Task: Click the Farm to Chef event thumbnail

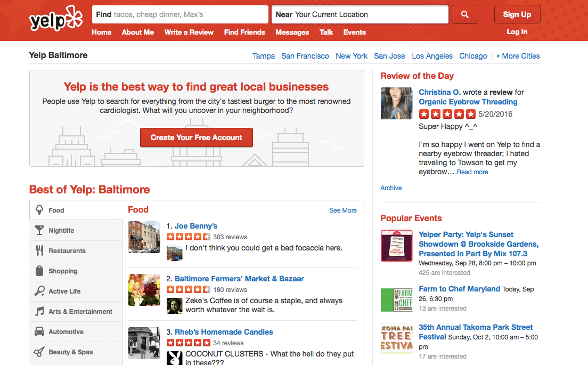Action: [x=396, y=300]
